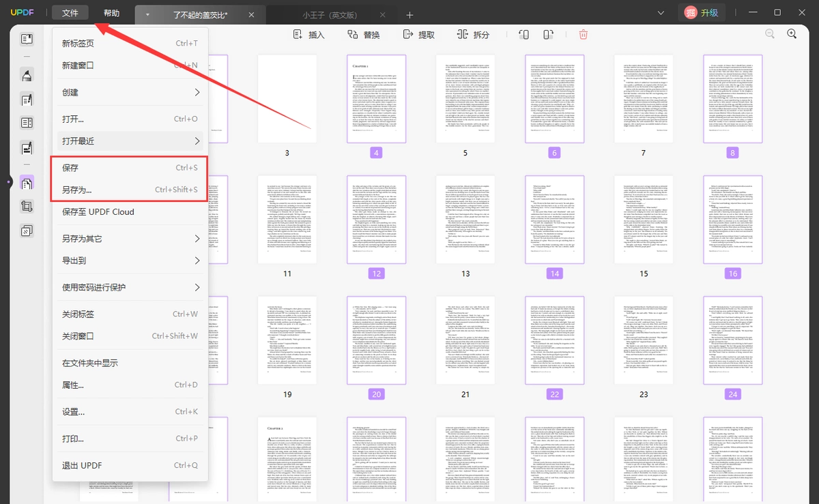Viewport: 819px width, 504px height.
Task: Select the crop pages sidebar tool
Action: coord(27,207)
